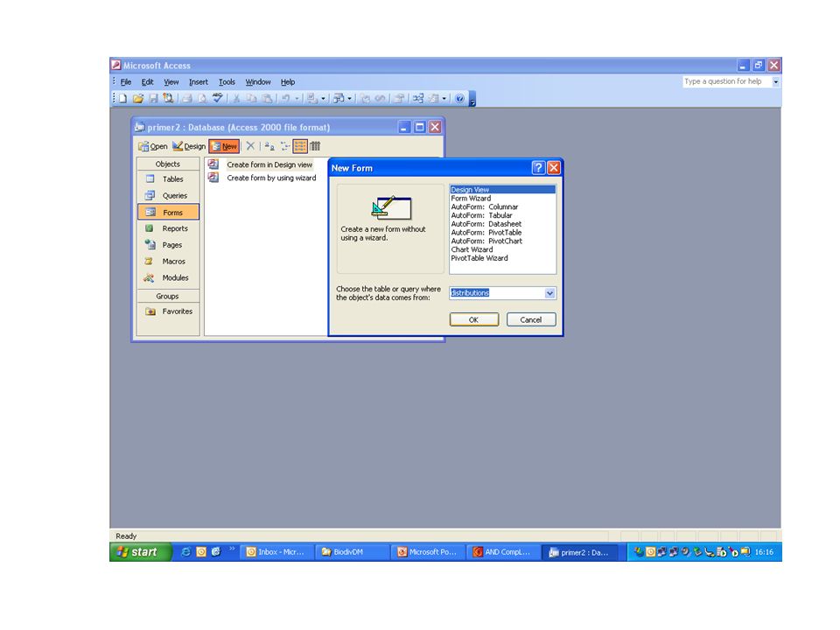The height and width of the screenshot is (630, 840).
Task: Select the Tables object type
Action: point(168,178)
